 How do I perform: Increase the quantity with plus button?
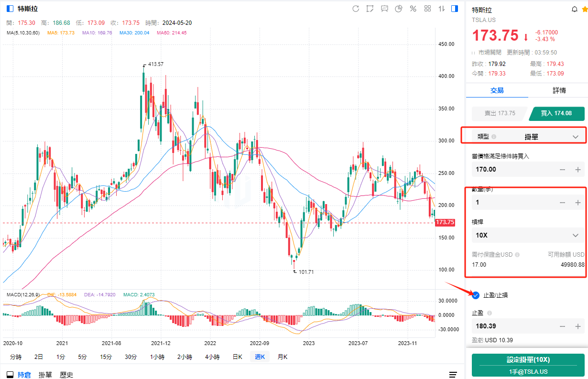tap(577, 203)
